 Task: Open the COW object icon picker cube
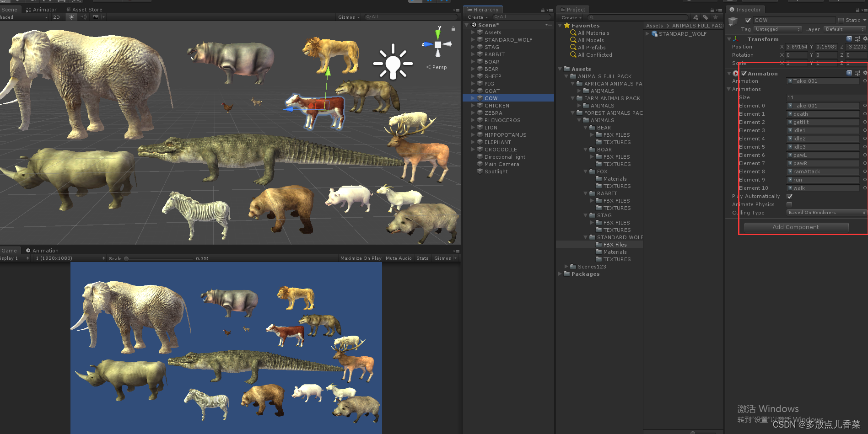tap(733, 21)
